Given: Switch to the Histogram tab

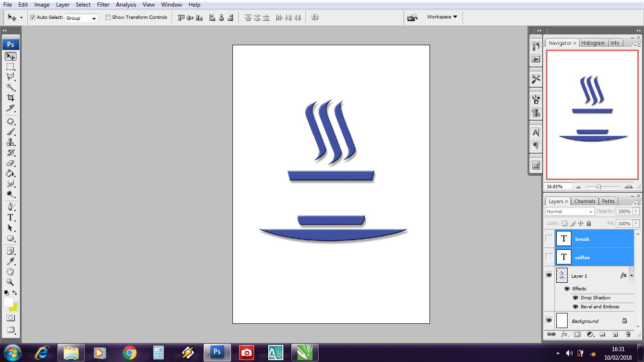Looking at the screenshot, I should pyautogui.click(x=593, y=43).
